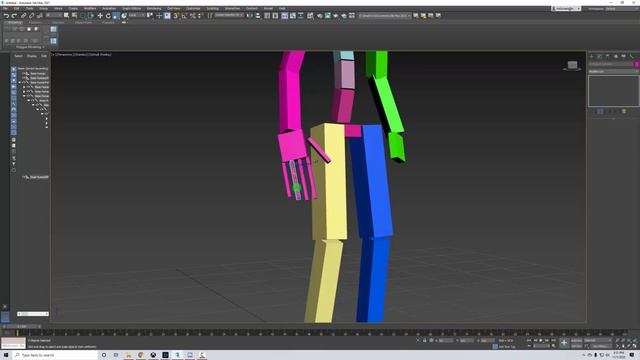640x360 pixels.
Task: Open the project folder path dropdown
Action: pos(385,16)
